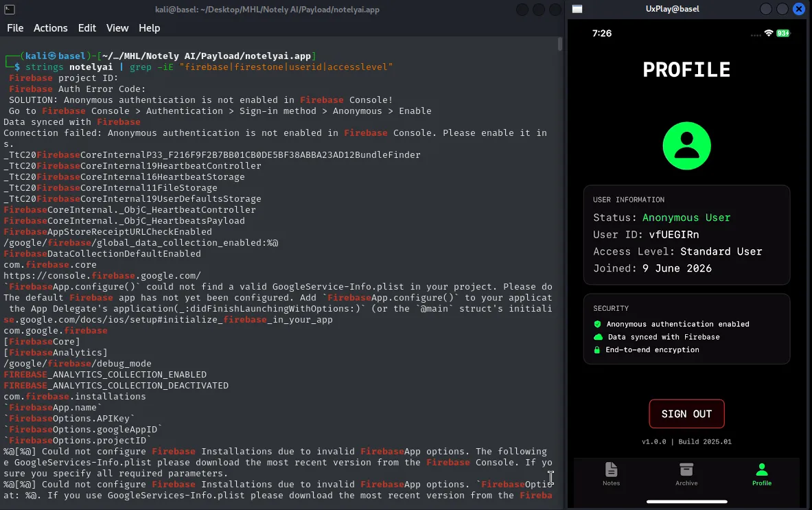Open the View menu
This screenshot has height=510, width=812.
(117, 28)
